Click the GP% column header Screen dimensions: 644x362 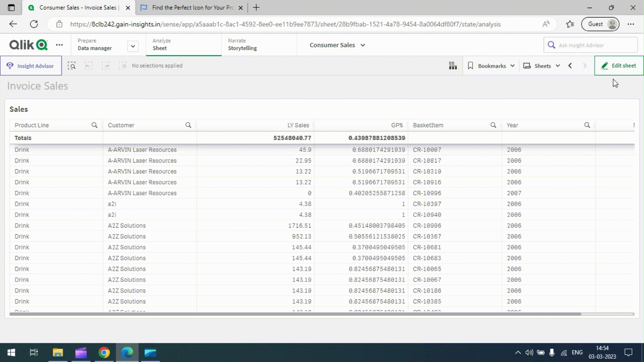(x=397, y=125)
